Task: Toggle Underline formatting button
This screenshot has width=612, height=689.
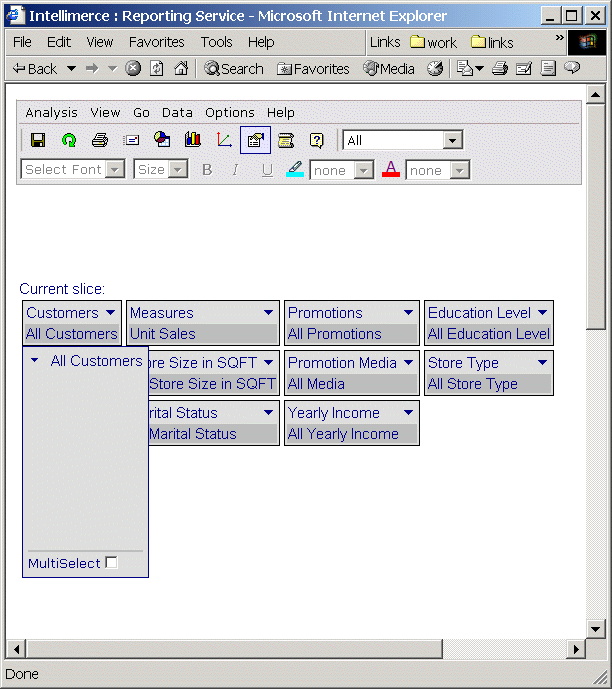Action: pos(267,170)
